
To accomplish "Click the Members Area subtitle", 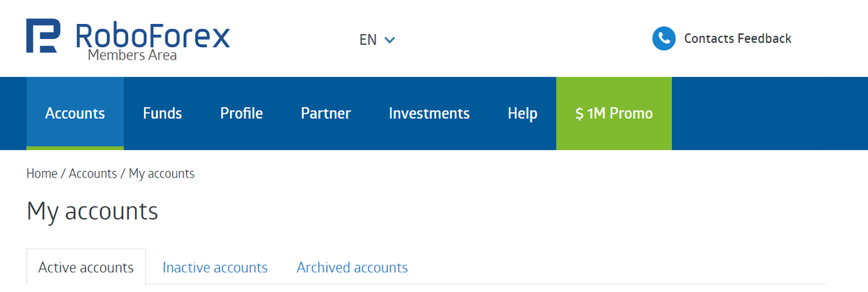I will pos(132,55).
